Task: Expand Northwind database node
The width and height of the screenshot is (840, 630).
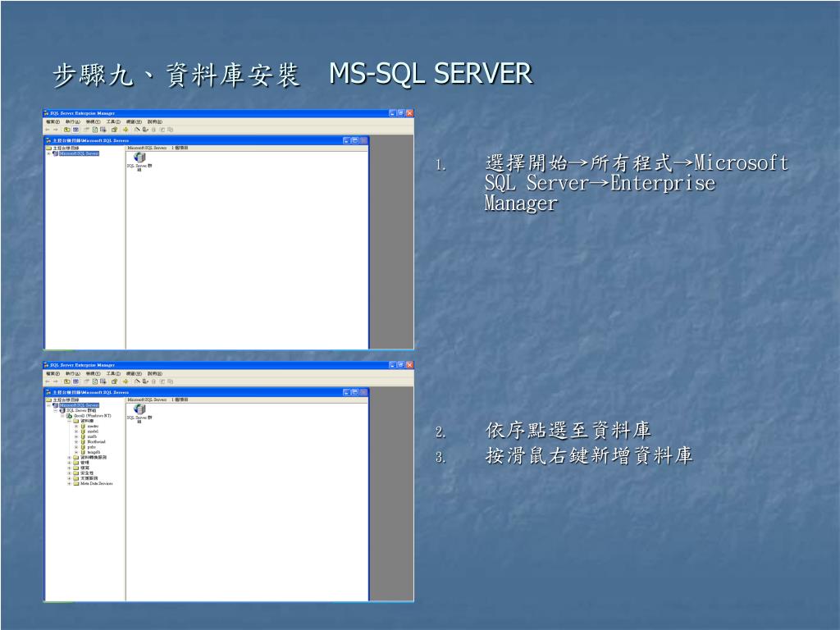Action: [x=76, y=442]
